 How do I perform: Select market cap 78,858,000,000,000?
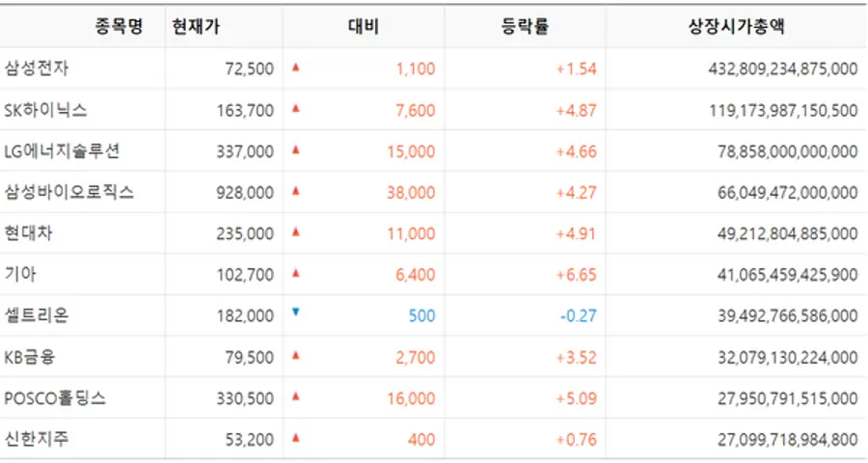point(788,151)
